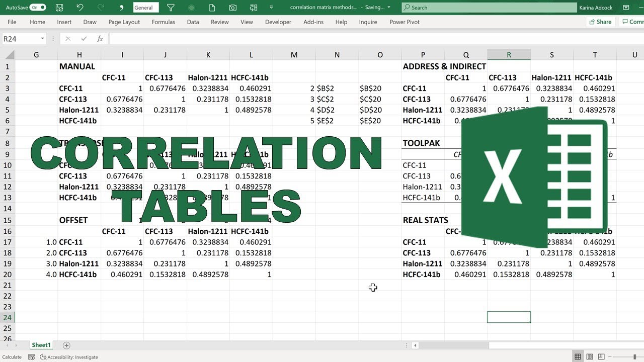Click in the Search box
Screen dimensions: 644x362
pos(489,8)
